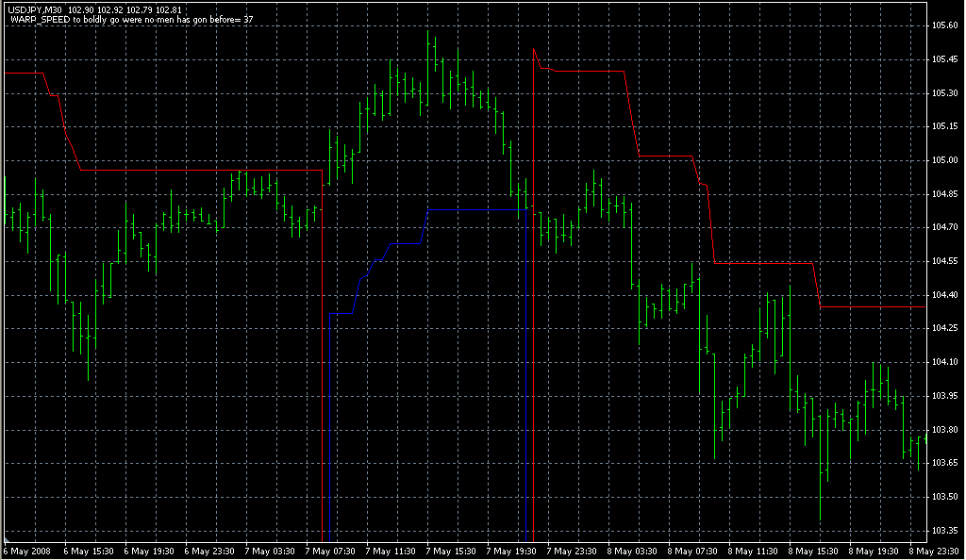Viewport: 966px width, 560px height.
Task: Select the 104.55 price level label
Action: [x=945, y=261]
